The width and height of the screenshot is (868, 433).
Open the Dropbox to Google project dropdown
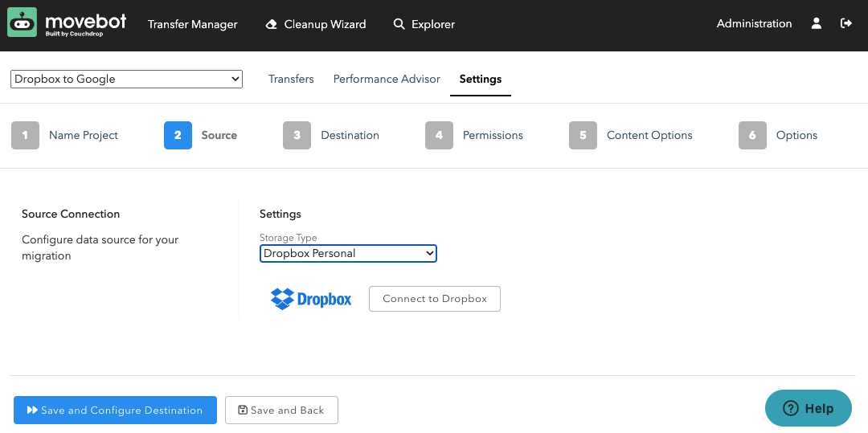(126, 79)
